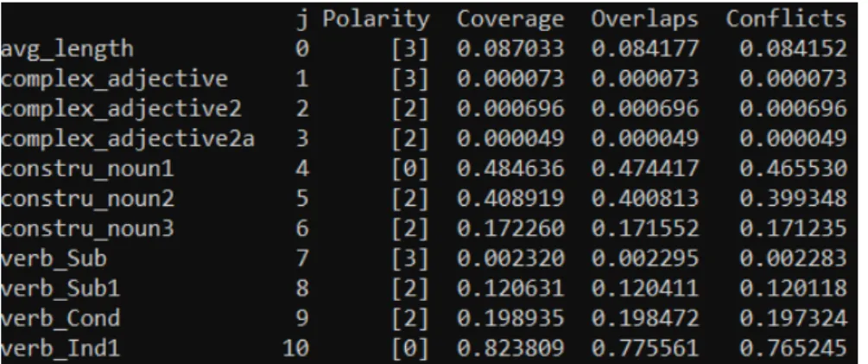Click the j index value 10
Screen dimensions: 868x364
(296, 349)
